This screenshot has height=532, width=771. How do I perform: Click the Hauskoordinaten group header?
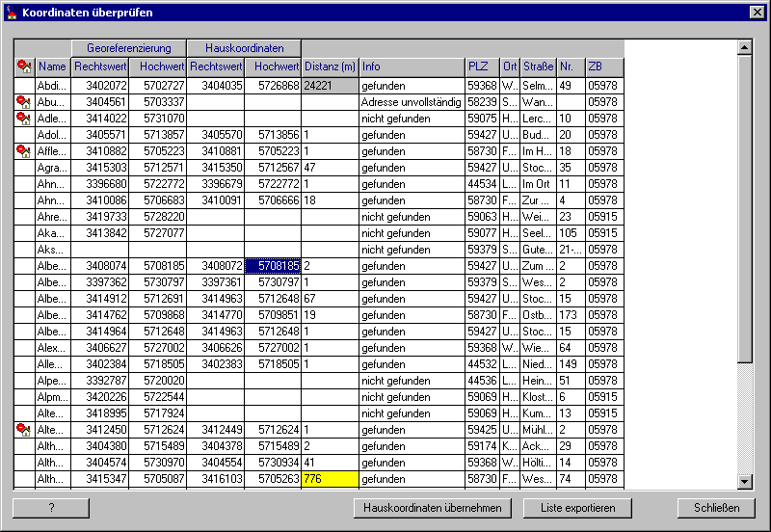245,48
